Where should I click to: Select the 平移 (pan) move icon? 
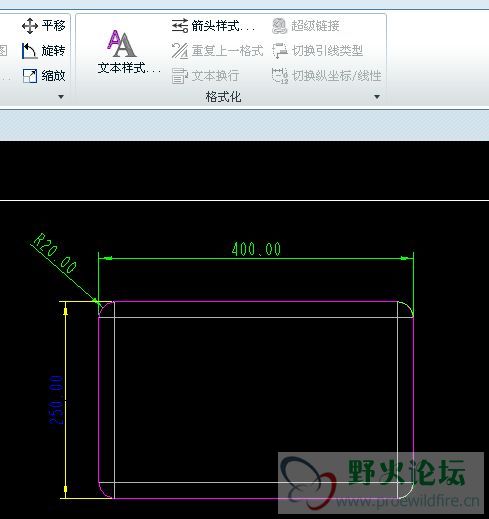[30, 26]
